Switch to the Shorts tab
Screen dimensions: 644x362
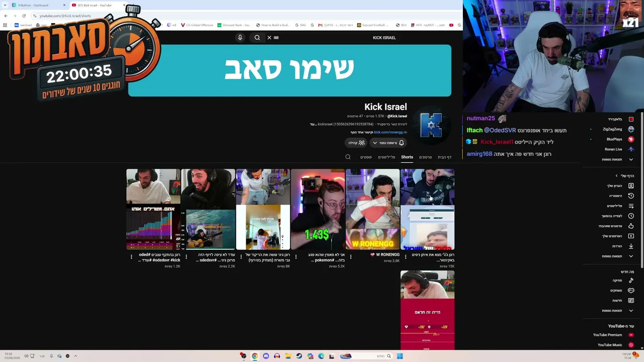(407, 157)
